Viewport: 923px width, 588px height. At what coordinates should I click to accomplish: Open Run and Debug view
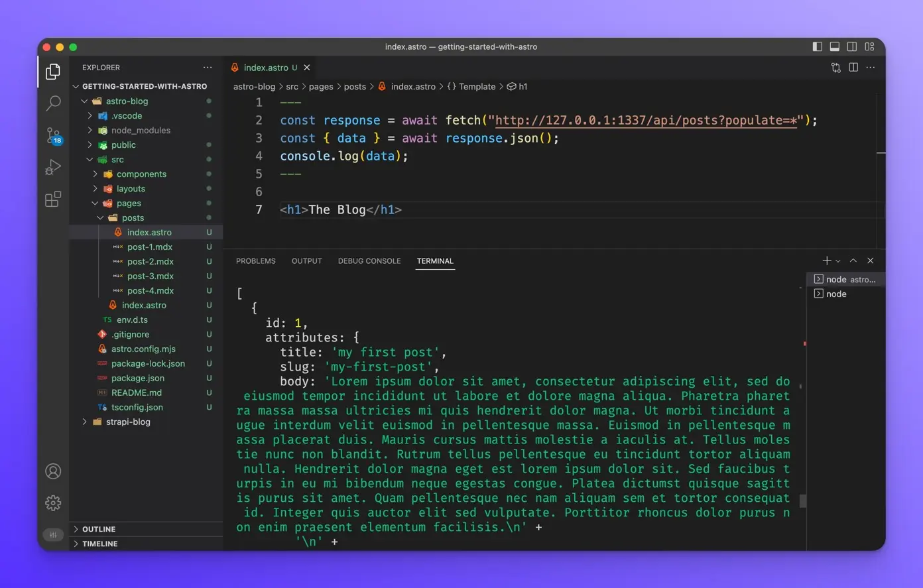point(53,167)
